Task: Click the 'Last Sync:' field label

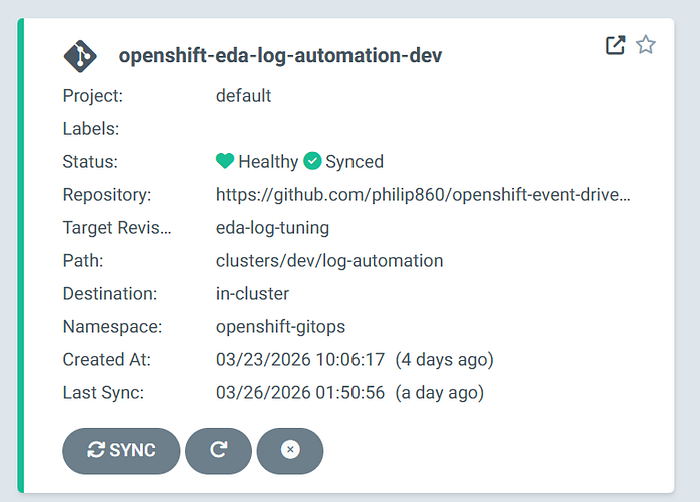Action: (103, 393)
